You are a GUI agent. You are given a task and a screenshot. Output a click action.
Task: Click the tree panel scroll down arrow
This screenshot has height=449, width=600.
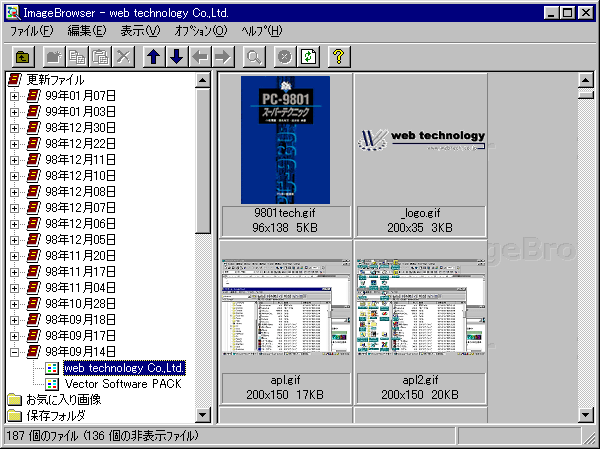pyautogui.click(x=202, y=415)
